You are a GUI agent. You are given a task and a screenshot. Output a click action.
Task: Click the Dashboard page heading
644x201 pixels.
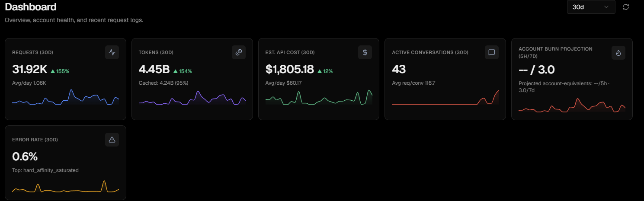point(30,7)
